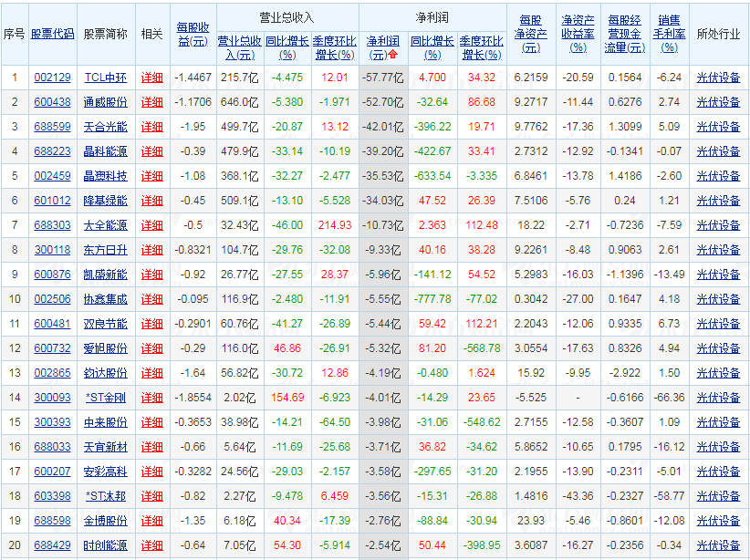Open stock name 中来股份
Screen dimensions: 750x560
[105, 422]
